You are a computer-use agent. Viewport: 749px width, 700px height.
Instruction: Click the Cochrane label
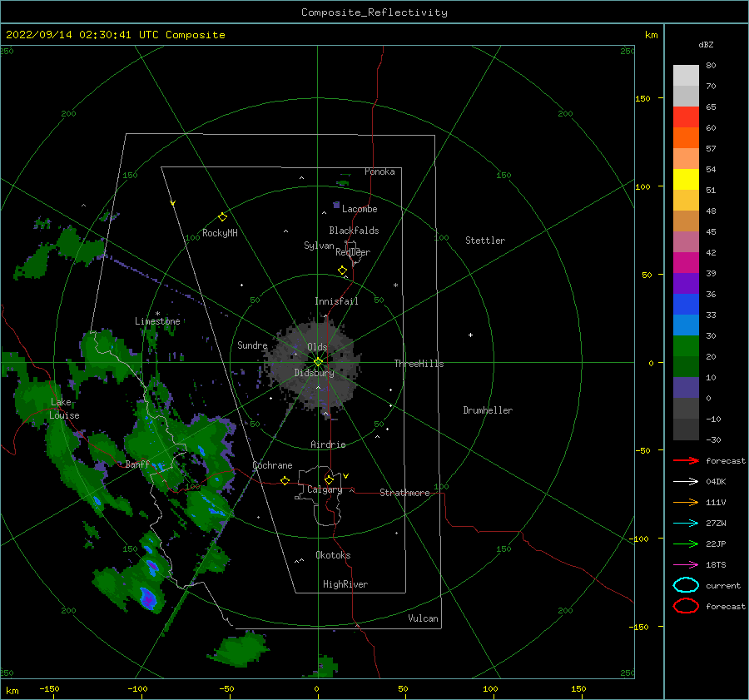(272, 465)
